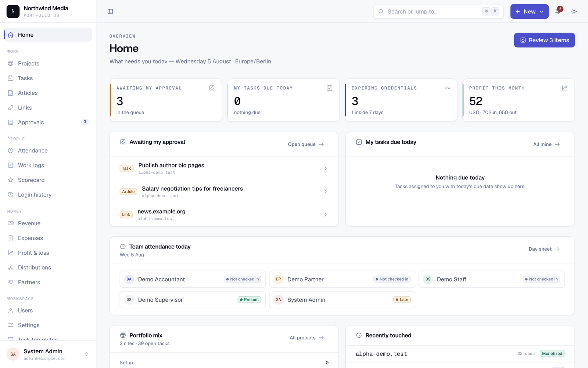Click the SA avatar in sidebar footer
This screenshot has width=588, height=368.
(13, 354)
